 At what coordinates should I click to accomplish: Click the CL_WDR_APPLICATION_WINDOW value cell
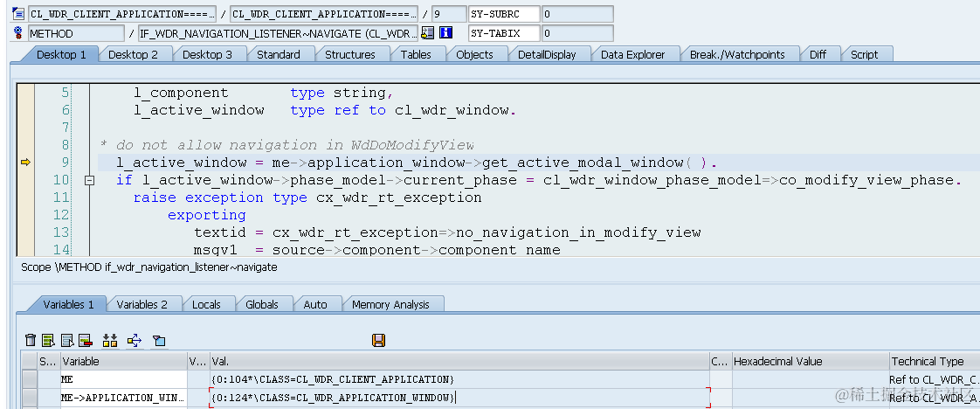point(459,398)
